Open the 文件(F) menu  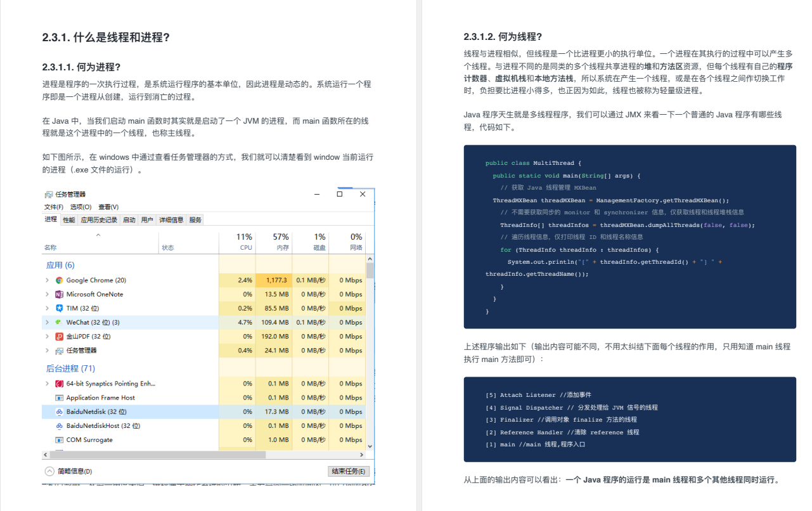click(54, 207)
